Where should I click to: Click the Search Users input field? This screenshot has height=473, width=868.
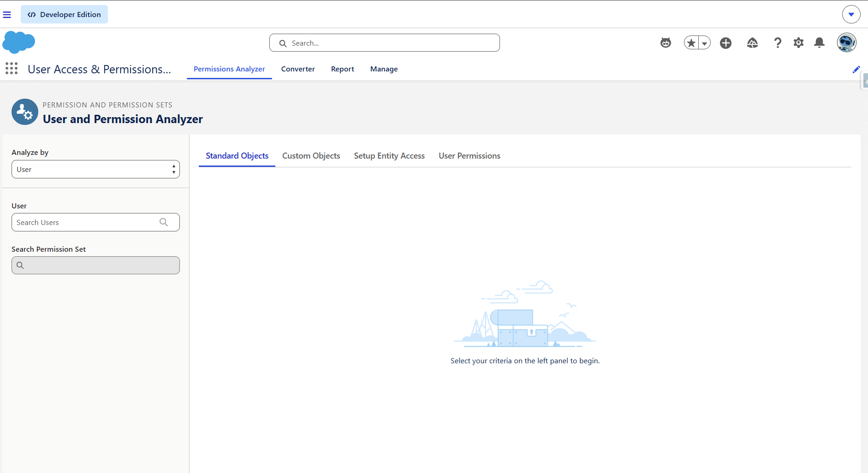point(95,222)
